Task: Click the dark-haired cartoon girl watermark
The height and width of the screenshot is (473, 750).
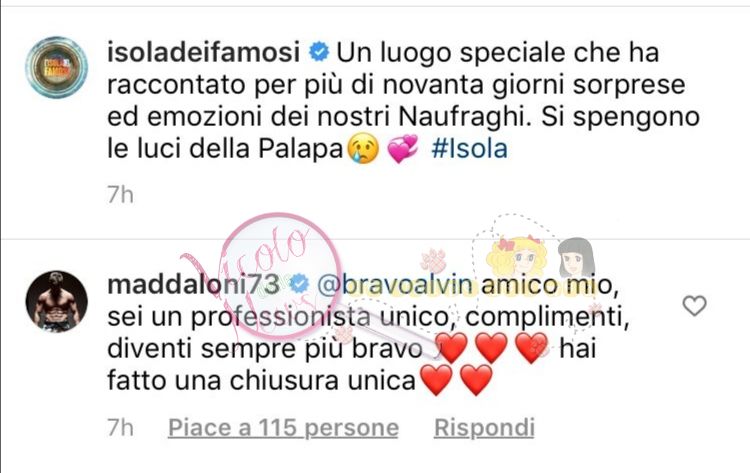Action: coord(576,257)
